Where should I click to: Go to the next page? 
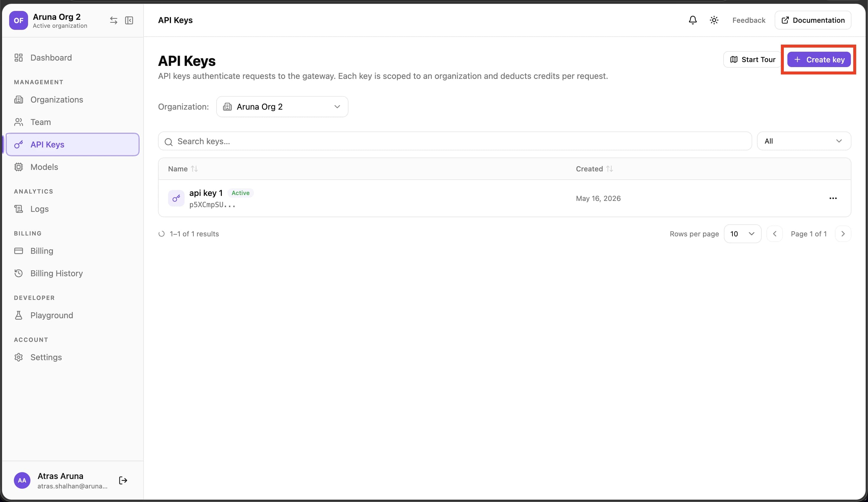843,234
